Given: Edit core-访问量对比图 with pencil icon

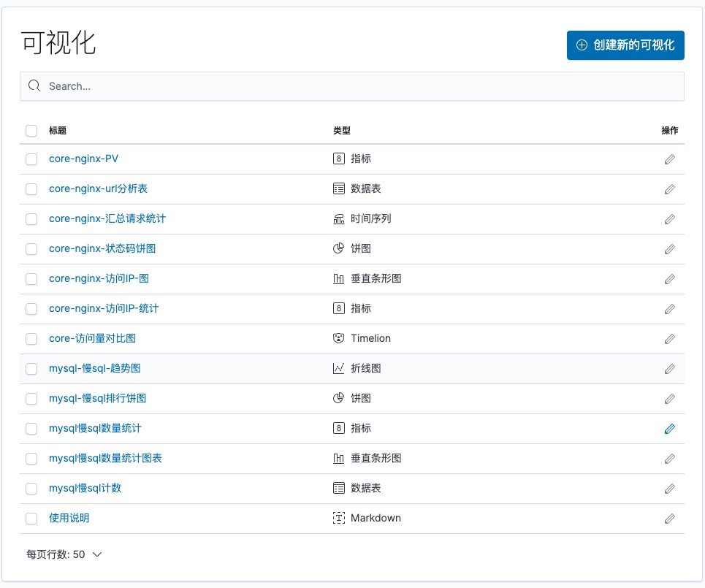Looking at the screenshot, I should [x=669, y=339].
